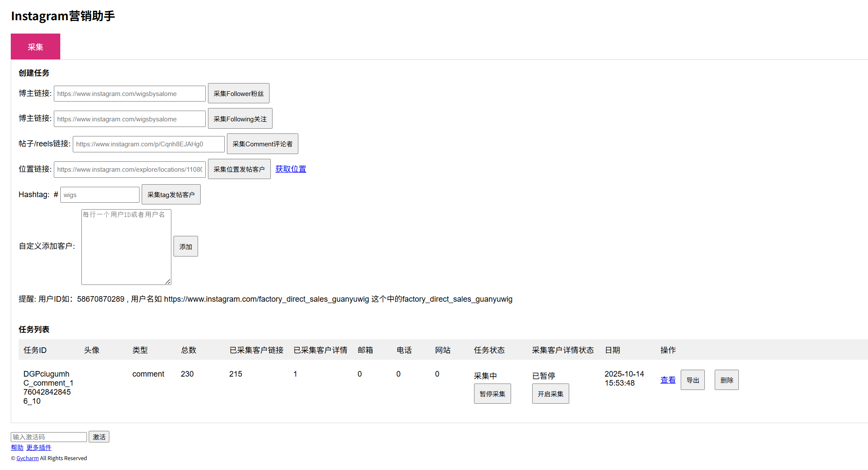This screenshot has height=470, width=868.
Task: Click the follower 博主链接 input field
Action: (x=130, y=93)
